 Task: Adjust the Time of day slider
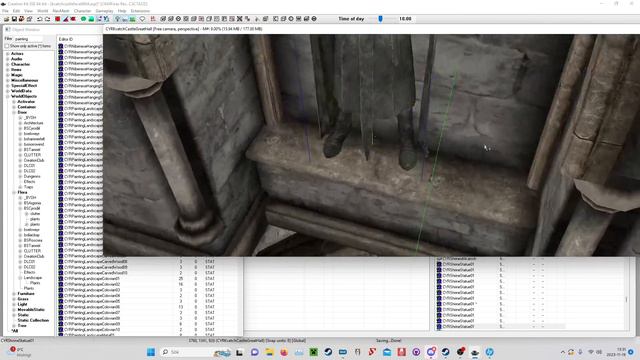click(x=380, y=19)
